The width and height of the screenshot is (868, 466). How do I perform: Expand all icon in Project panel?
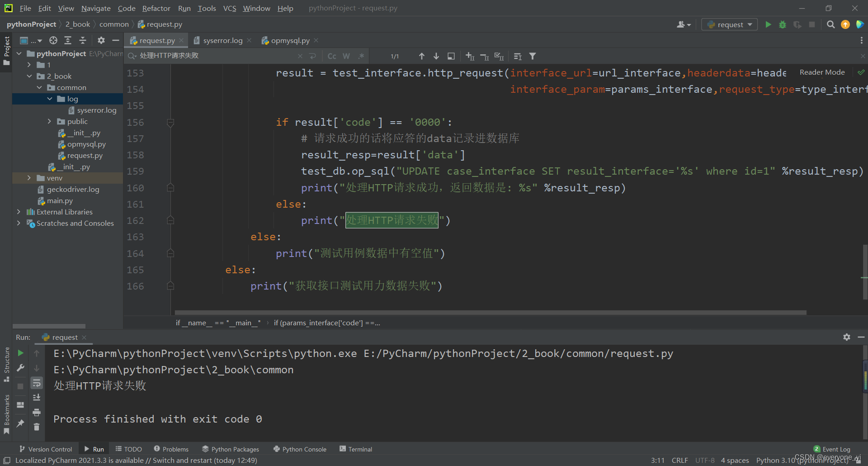(68, 40)
